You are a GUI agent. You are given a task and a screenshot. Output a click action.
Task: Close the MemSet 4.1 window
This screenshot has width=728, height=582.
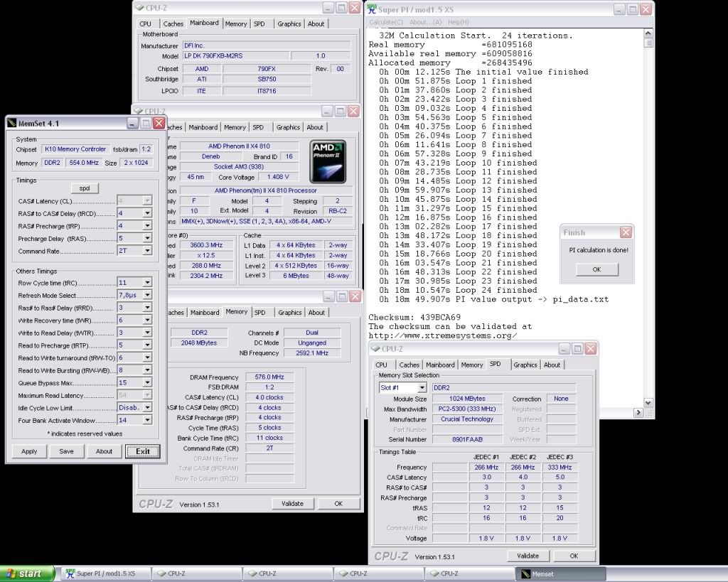(159, 123)
